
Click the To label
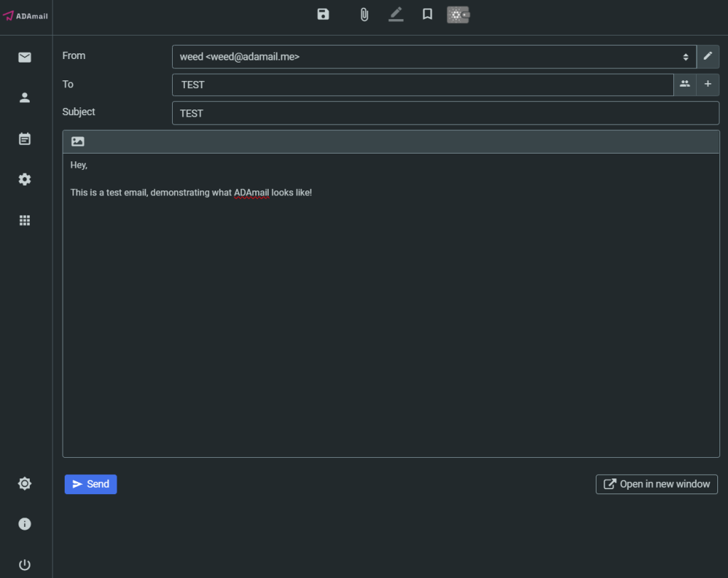(68, 84)
